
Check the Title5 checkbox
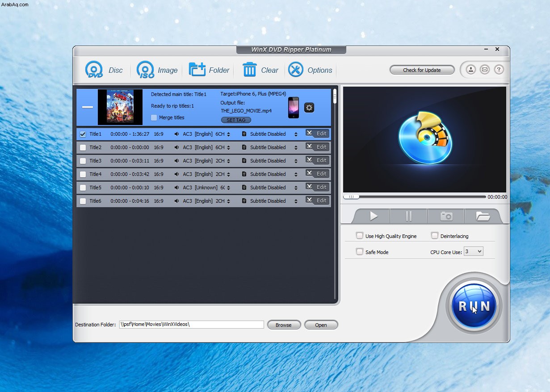coord(83,188)
